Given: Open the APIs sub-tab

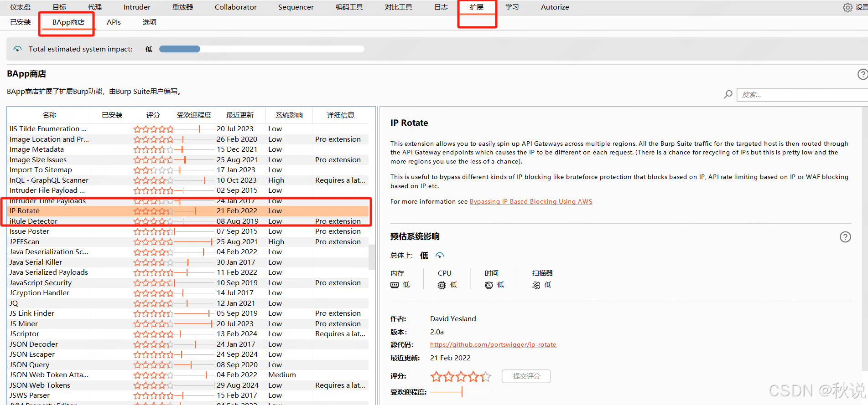Looking at the screenshot, I should click(114, 22).
